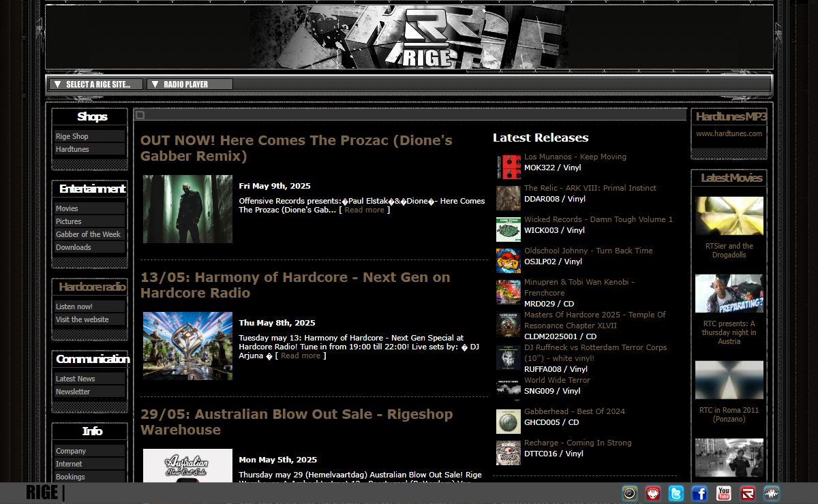Open Oldschool Johnny - Turn Back Time title
This screenshot has width=818, height=504.
point(588,251)
